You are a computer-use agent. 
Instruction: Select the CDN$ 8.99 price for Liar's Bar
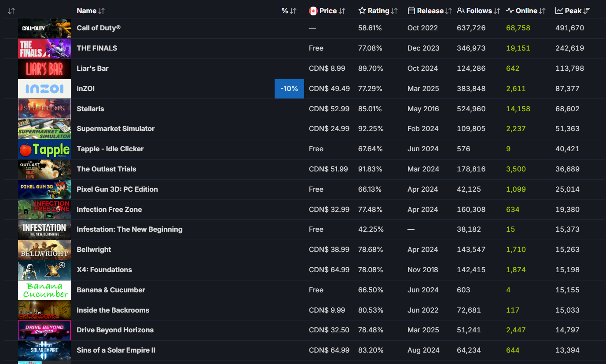pos(327,69)
